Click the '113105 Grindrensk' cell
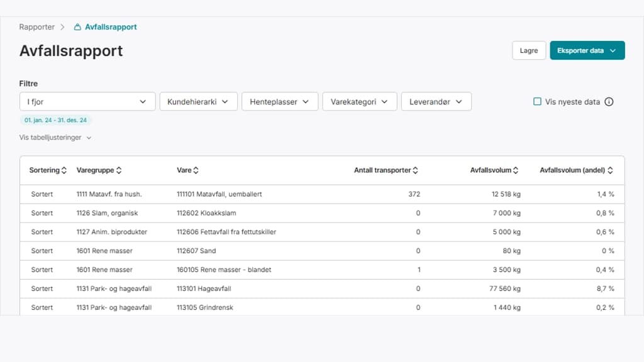644x362 pixels. coord(205,307)
